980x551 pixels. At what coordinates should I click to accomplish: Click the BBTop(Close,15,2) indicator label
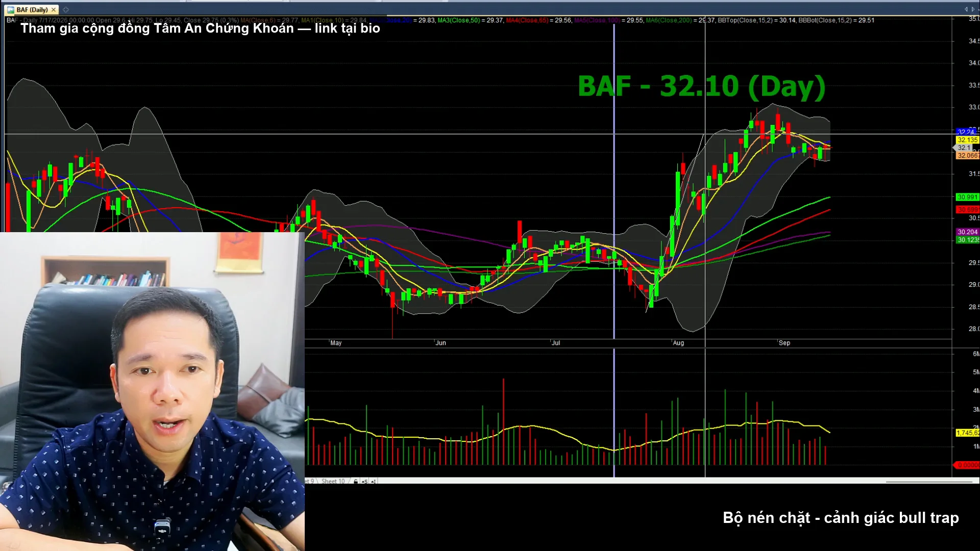[745, 20]
